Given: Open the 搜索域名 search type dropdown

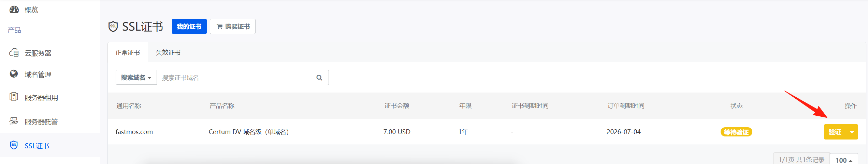Looking at the screenshot, I should point(136,78).
